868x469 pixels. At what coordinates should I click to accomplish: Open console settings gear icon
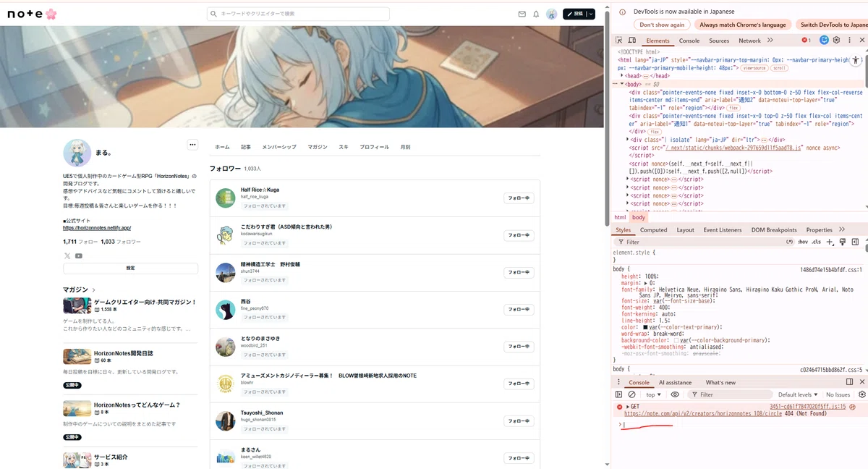click(x=861, y=394)
